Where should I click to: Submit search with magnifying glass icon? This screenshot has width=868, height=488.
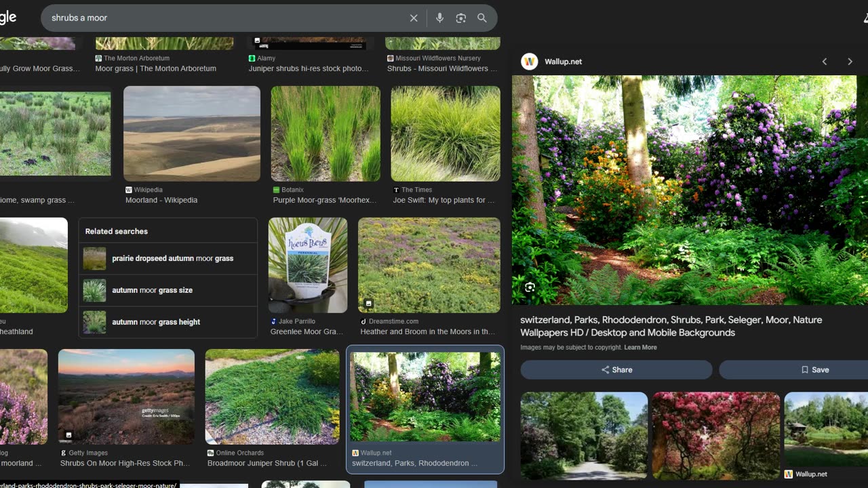pos(482,18)
